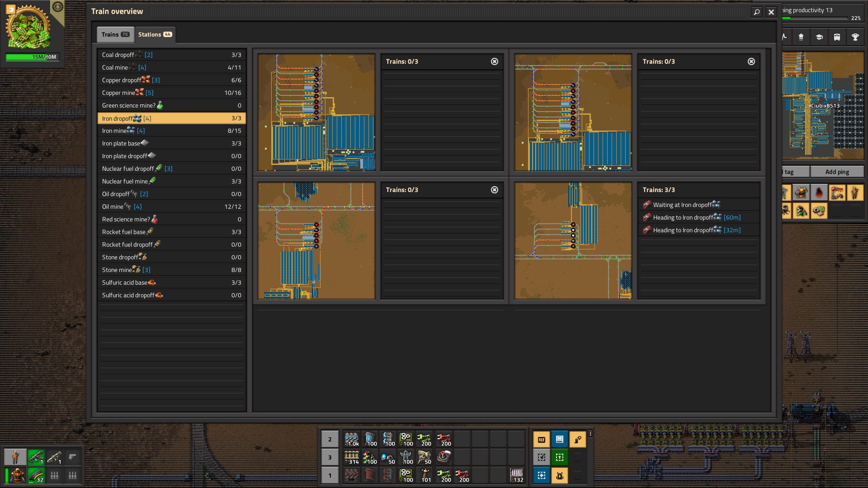Open bottom-left Iron dropoff station map preview
Image resolution: width=868 pixels, height=488 pixels.
(x=316, y=241)
